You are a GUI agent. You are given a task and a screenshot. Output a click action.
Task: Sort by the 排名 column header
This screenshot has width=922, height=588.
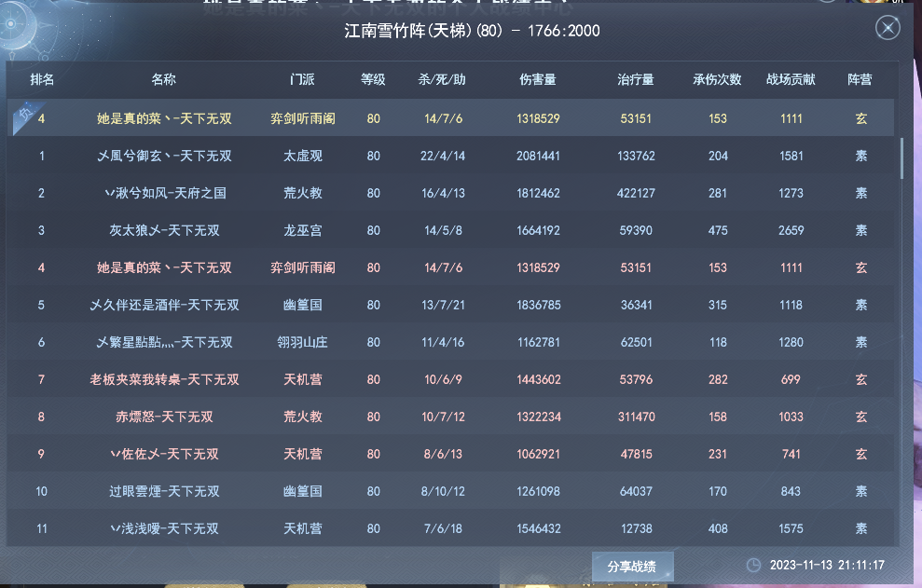click(42, 79)
